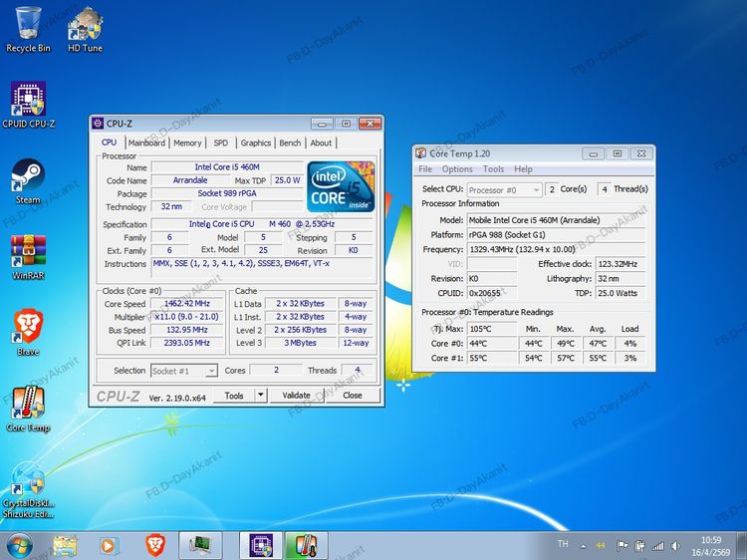Click the Core Speed value 1462.42 MHz

tap(187, 304)
